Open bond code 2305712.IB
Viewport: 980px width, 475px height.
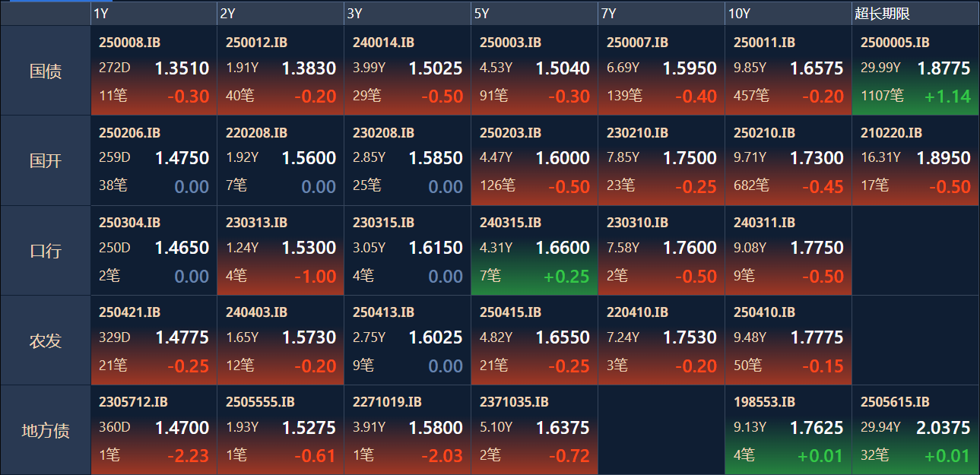coord(133,402)
